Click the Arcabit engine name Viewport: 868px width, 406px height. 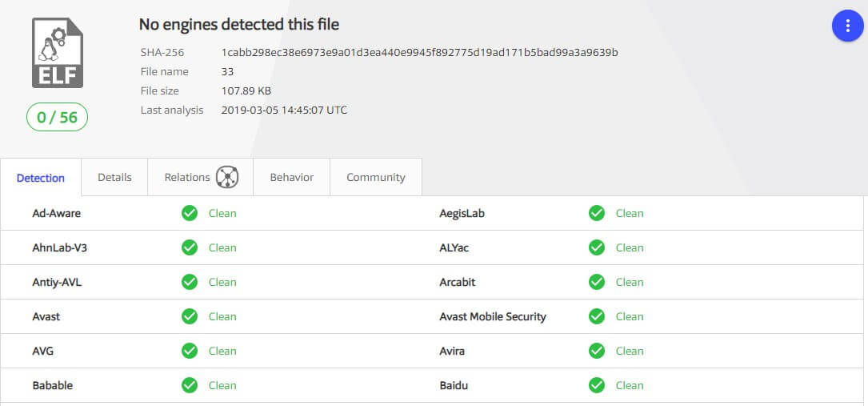point(457,282)
